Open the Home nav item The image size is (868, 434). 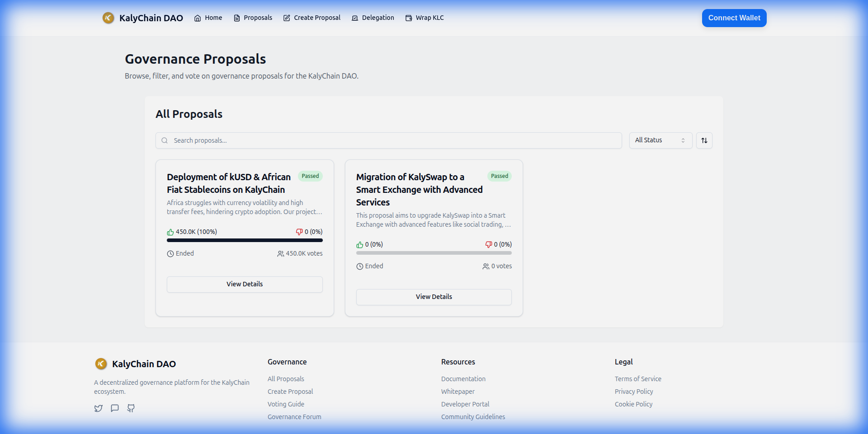[x=208, y=18]
